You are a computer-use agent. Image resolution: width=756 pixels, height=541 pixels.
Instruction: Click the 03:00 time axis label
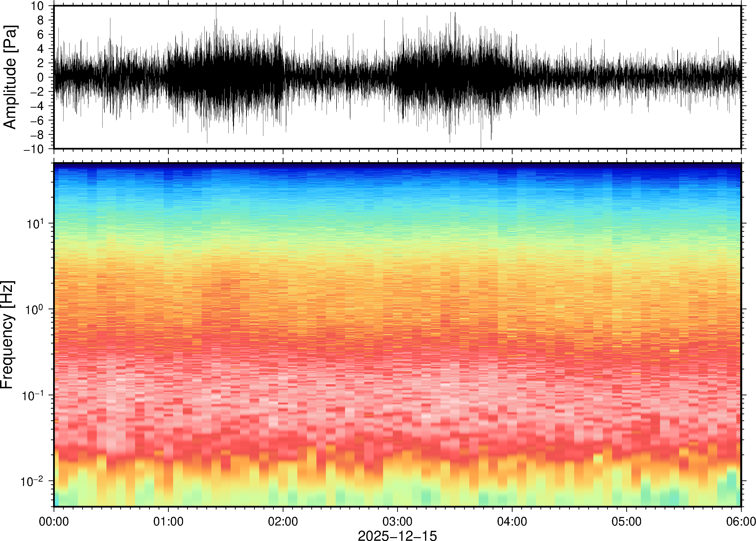click(x=397, y=521)
